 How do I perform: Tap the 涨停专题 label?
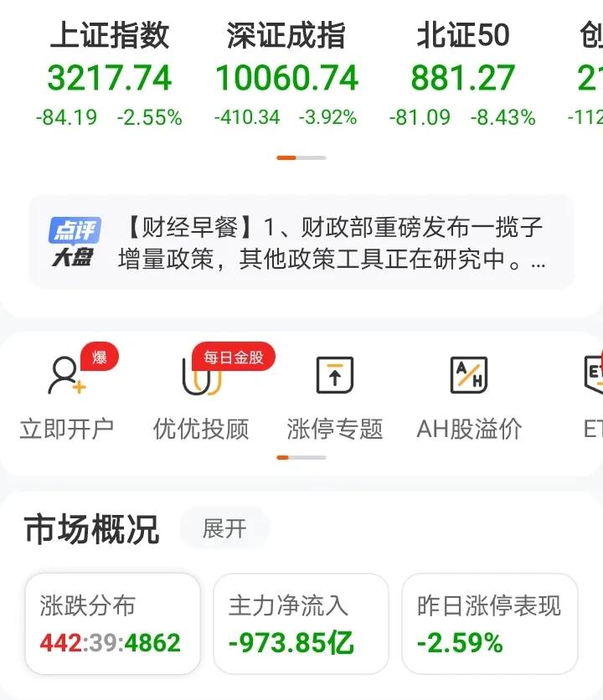tap(335, 429)
